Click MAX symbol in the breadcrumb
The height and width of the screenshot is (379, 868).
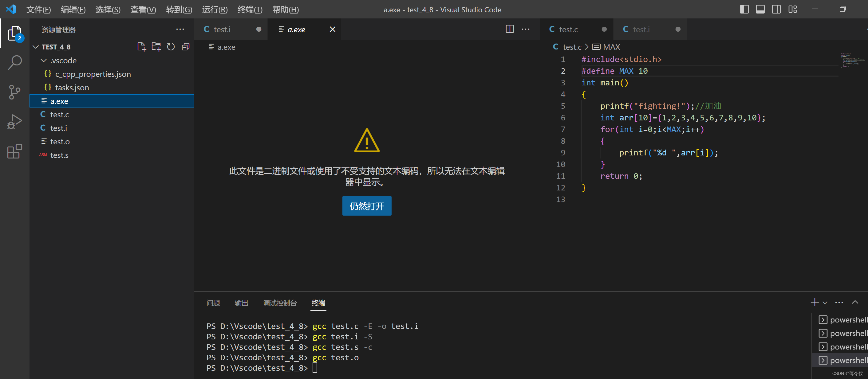611,47
